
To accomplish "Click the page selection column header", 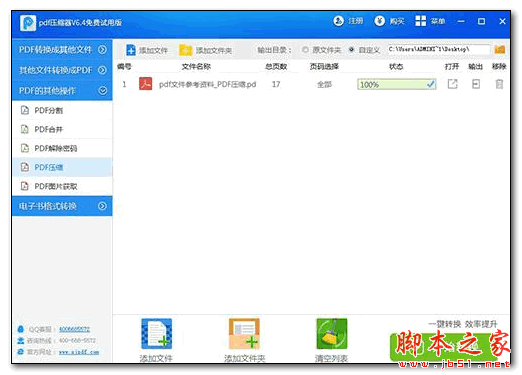I will pos(324,66).
